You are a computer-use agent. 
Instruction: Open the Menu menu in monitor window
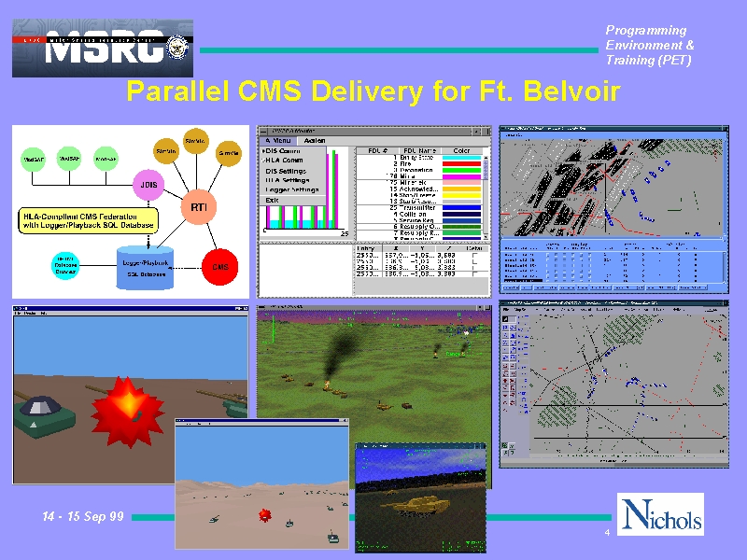278,141
